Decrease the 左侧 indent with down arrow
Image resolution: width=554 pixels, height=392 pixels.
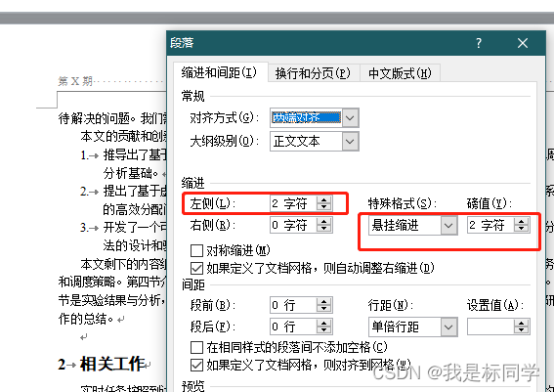click(323, 207)
